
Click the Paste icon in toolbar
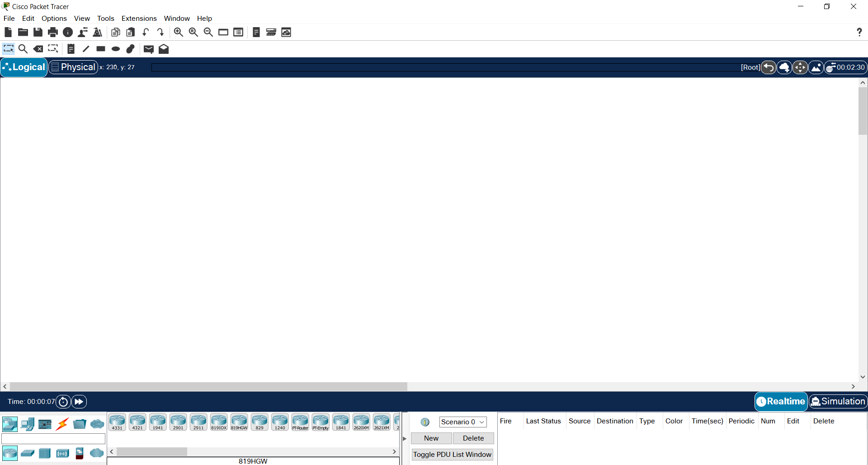pos(131,32)
